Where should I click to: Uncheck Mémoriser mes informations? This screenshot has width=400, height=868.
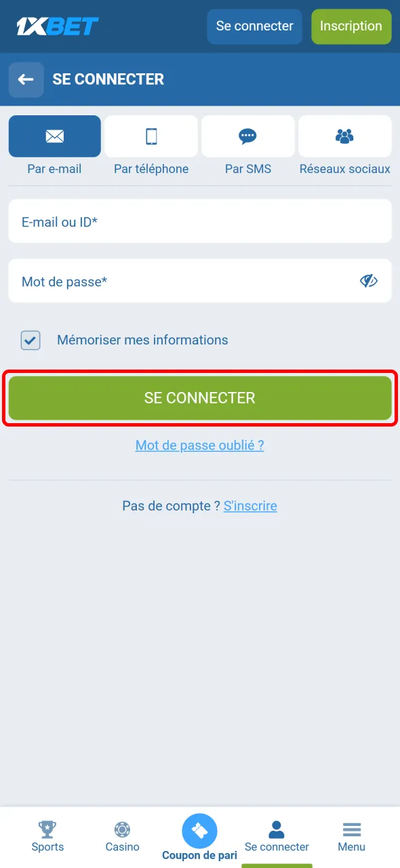pyautogui.click(x=31, y=340)
